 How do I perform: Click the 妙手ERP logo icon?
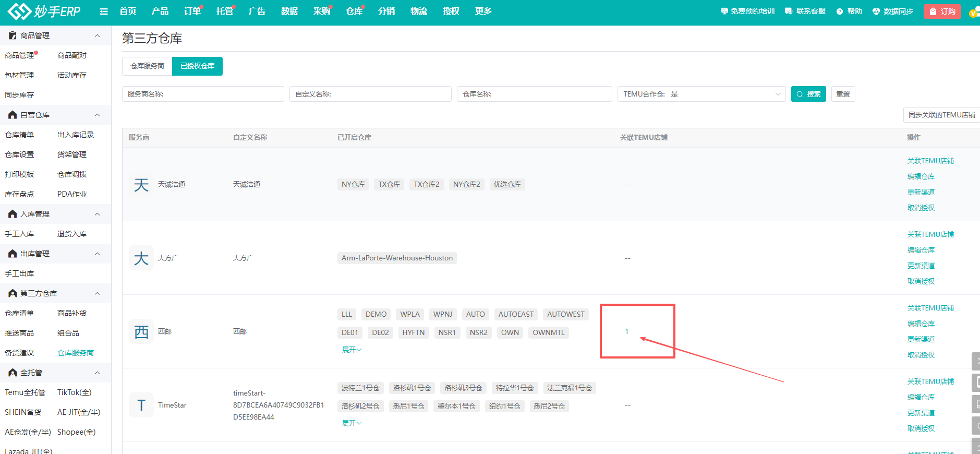[20, 11]
